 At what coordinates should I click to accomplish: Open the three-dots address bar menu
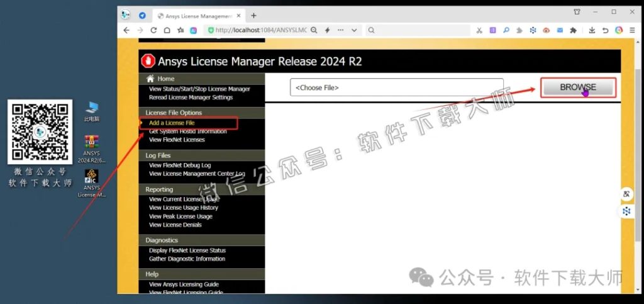[340, 30]
